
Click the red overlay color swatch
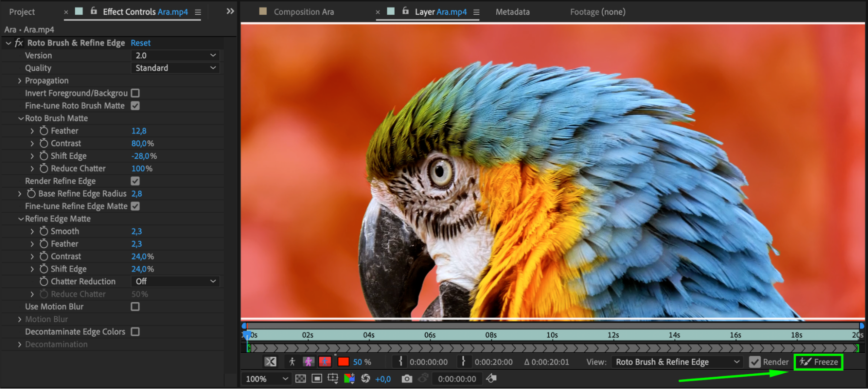tap(343, 362)
